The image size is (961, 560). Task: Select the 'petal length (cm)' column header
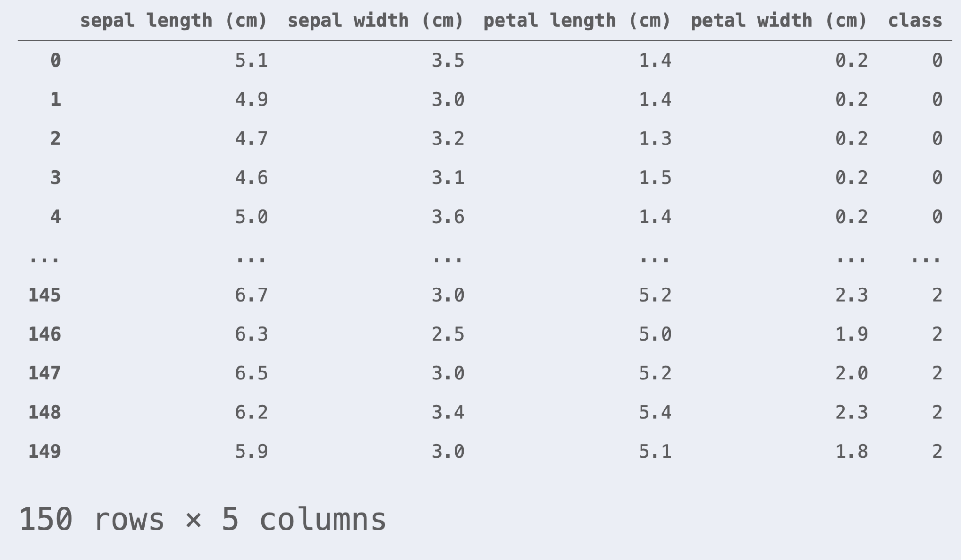[x=577, y=21]
